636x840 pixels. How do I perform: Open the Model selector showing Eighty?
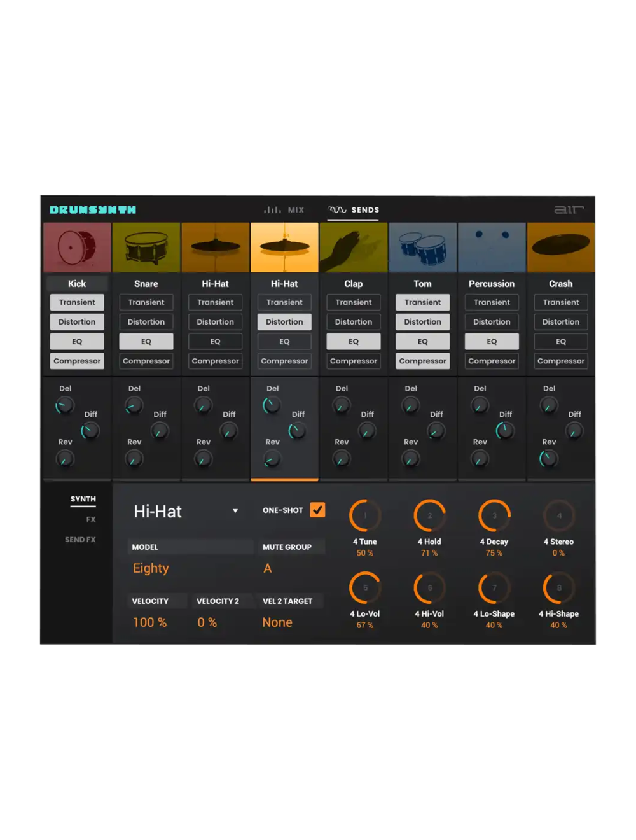coord(151,568)
